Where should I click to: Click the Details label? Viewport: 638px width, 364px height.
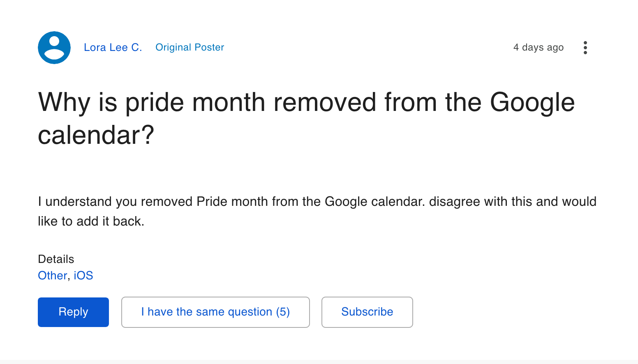pos(56,259)
